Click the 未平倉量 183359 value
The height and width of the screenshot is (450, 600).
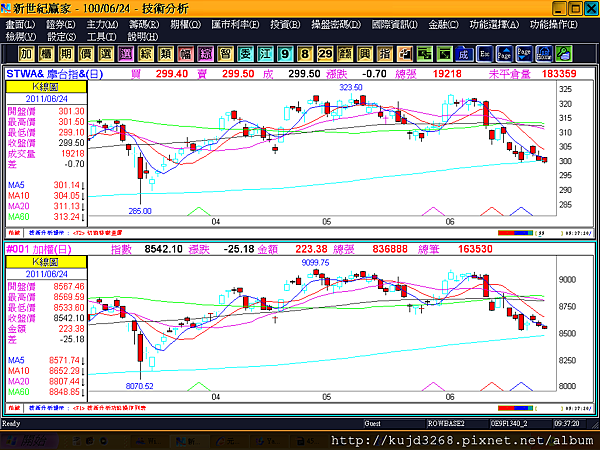(x=559, y=74)
